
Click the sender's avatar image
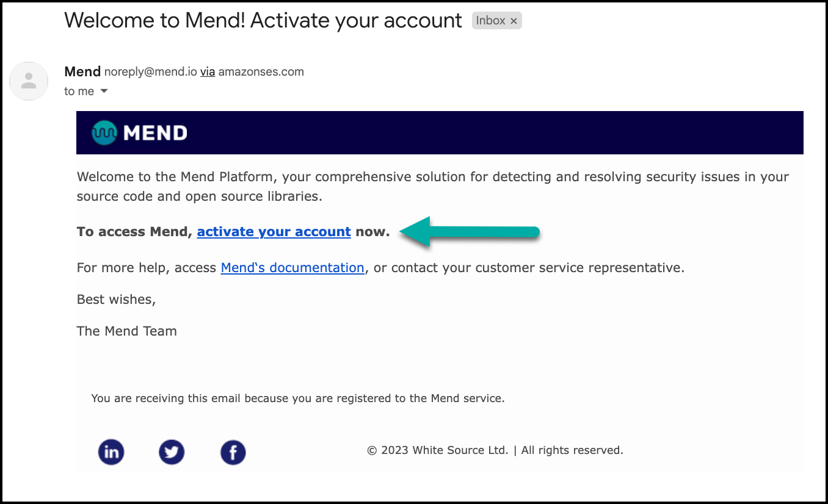coord(29,81)
